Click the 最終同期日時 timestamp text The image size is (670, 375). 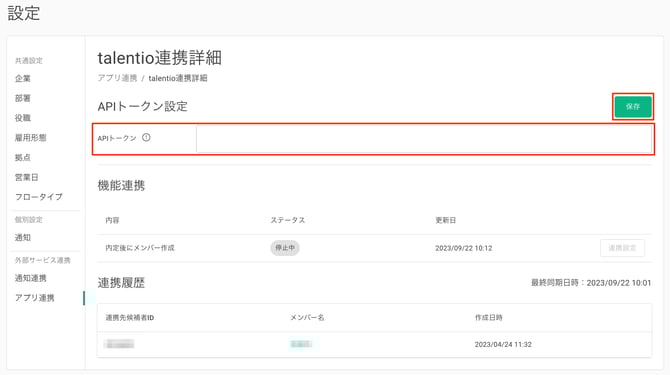click(x=591, y=283)
